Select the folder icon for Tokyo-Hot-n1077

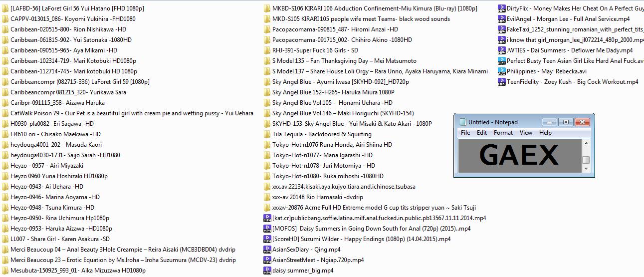(x=267, y=155)
